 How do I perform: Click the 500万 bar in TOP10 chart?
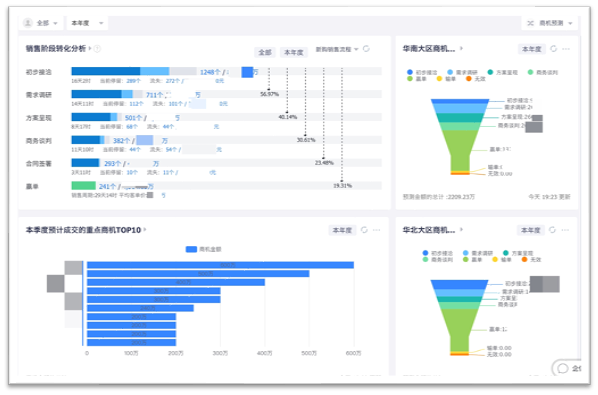point(198,274)
